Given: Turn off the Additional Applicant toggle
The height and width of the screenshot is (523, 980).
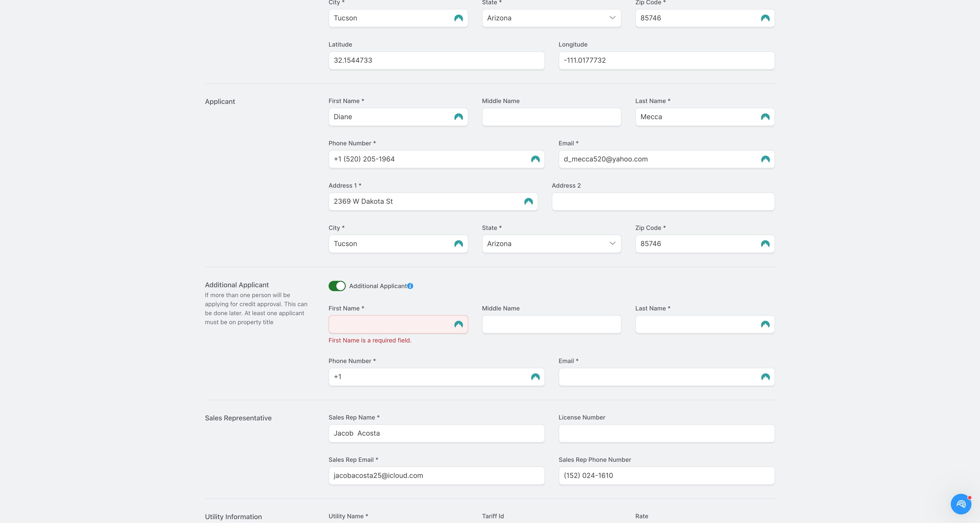Looking at the screenshot, I should tap(337, 286).
